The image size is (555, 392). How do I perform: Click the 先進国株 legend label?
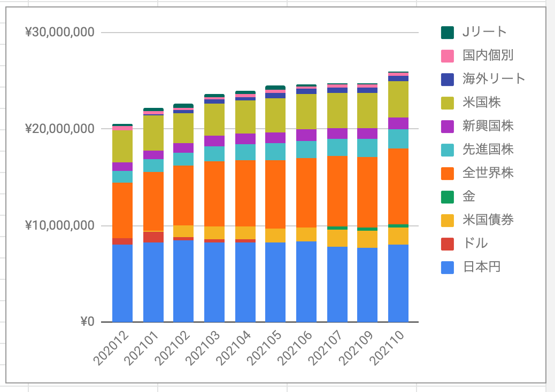[x=488, y=150]
